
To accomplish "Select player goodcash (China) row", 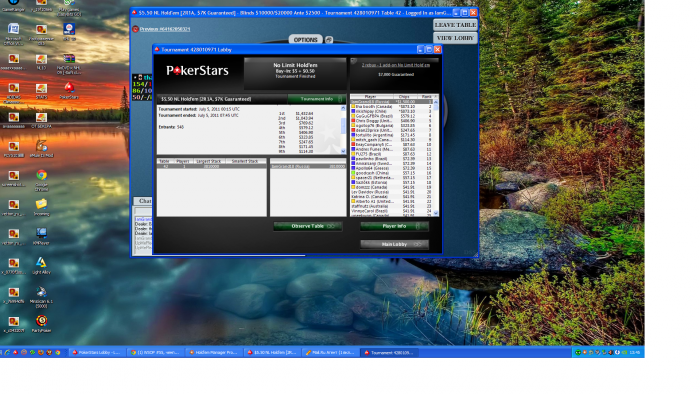I will (x=392, y=173).
